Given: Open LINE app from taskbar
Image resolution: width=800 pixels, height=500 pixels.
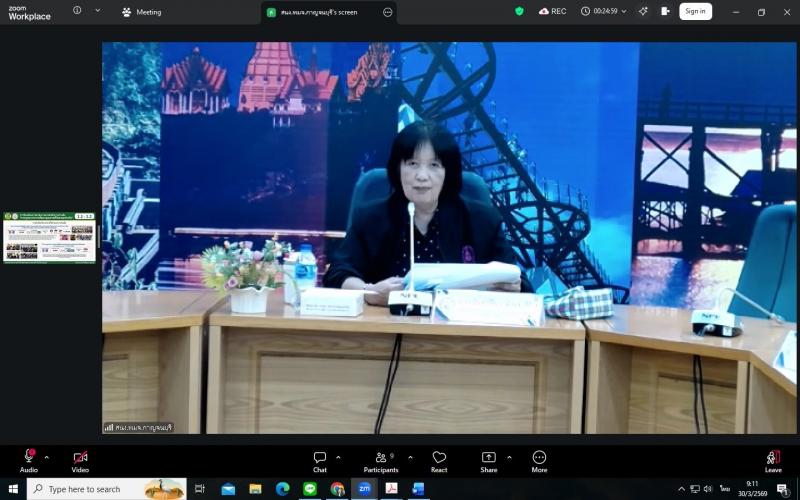Looking at the screenshot, I should click(310, 489).
